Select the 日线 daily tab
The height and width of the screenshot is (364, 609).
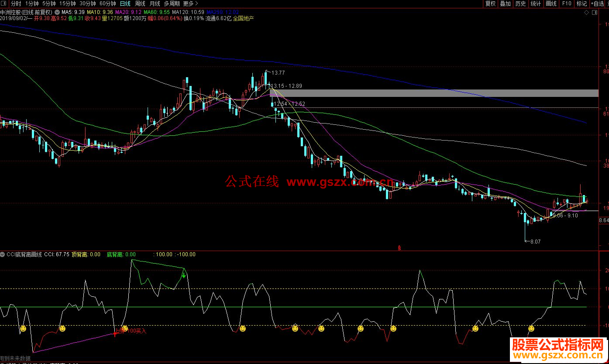click(125, 3)
